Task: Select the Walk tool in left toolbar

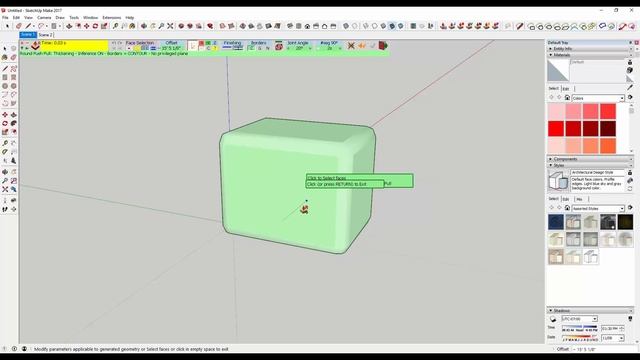Action: click(5, 209)
